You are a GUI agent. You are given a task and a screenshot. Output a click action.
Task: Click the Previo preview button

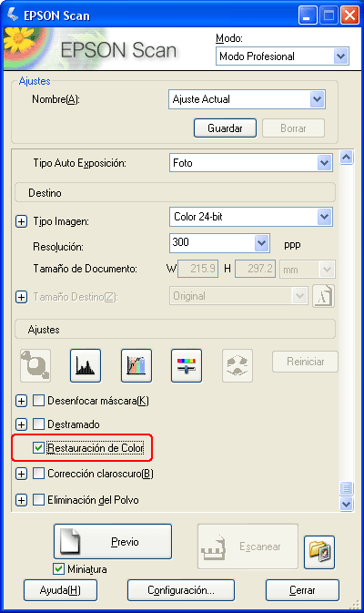pyautogui.click(x=113, y=541)
